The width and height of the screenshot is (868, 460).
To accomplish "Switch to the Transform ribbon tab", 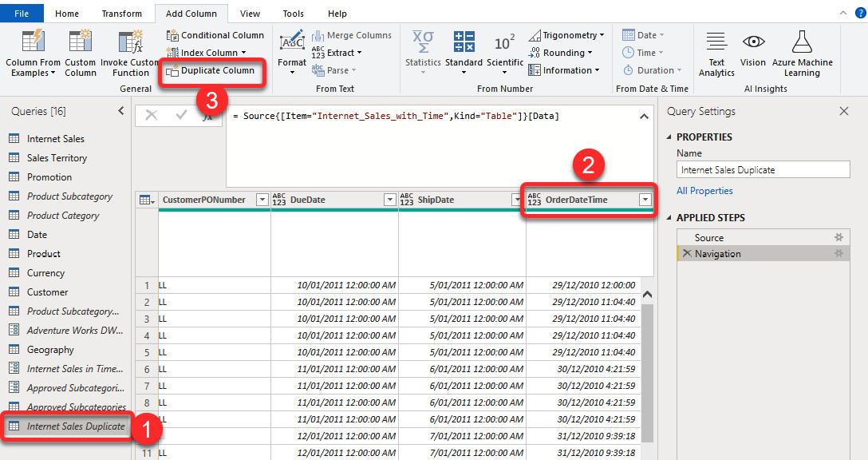I will pyautogui.click(x=121, y=13).
